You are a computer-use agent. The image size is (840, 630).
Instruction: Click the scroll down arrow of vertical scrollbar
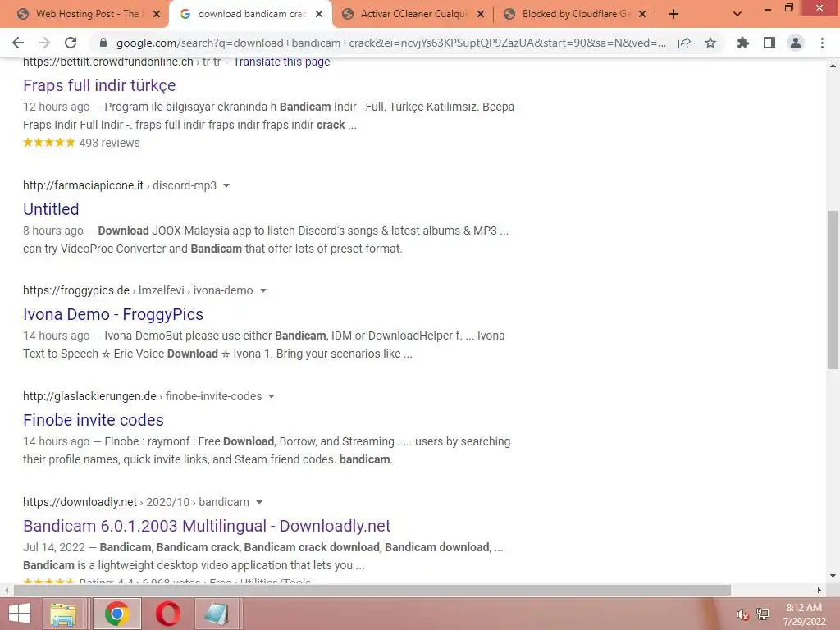click(x=833, y=576)
